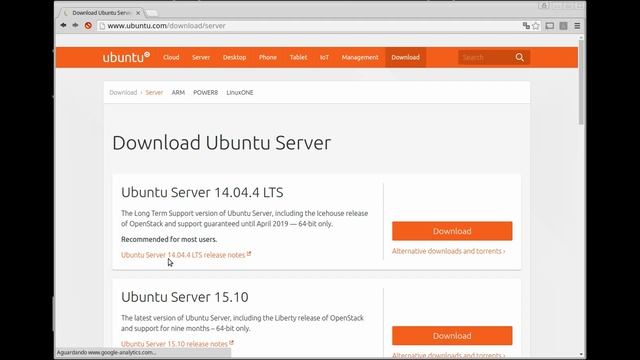Click the ubuntu logo in the header
This screenshot has height=360, width=640.
(126, 57)
